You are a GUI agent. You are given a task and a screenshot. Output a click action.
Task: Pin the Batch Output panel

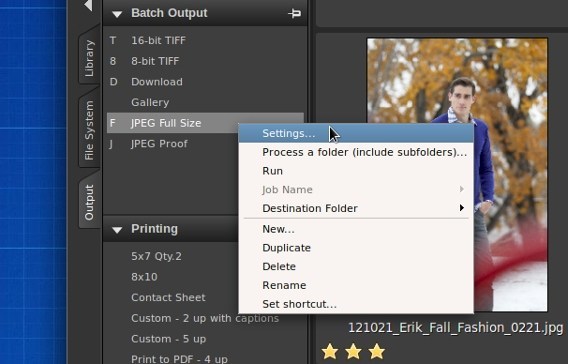point(295,13)
